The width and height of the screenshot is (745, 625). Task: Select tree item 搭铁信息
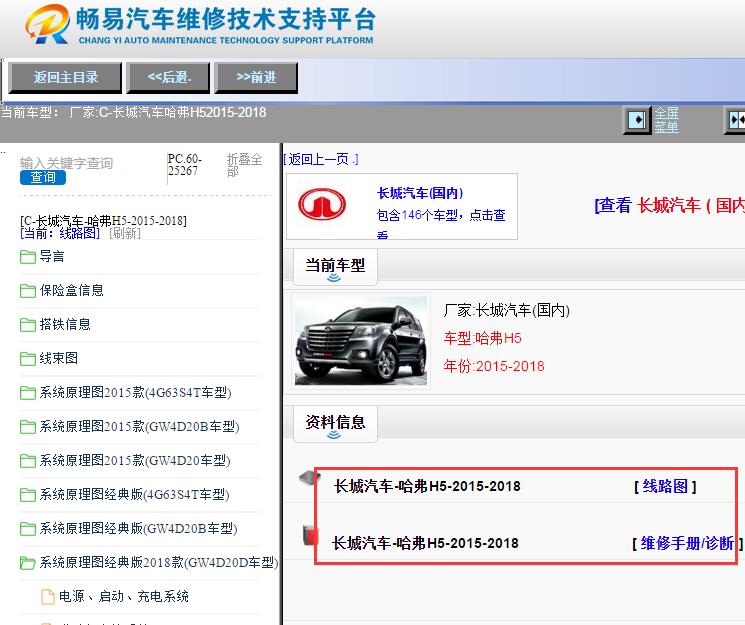65,325
